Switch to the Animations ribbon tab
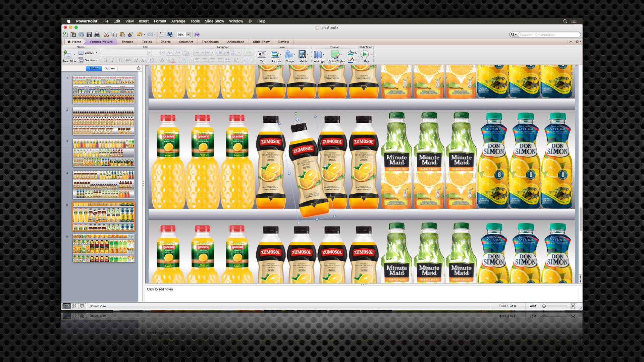 coord(236,42)
